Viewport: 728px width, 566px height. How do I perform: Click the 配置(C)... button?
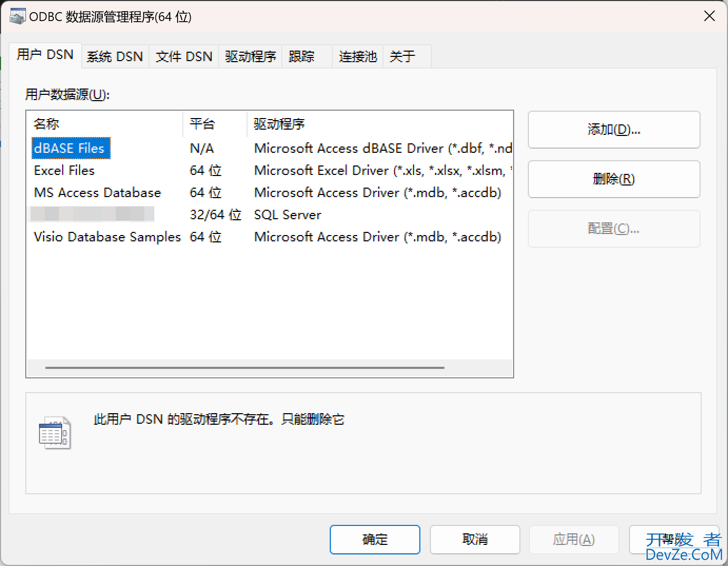tap(614, 229)
